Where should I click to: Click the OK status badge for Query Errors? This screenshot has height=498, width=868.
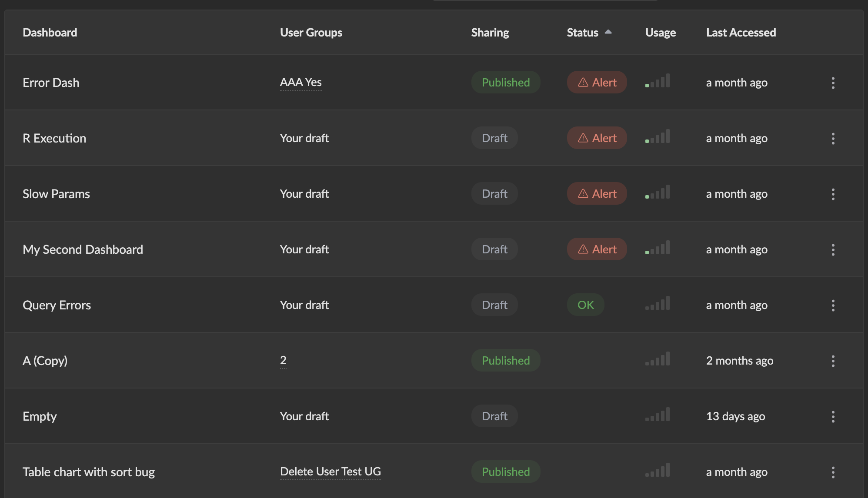pyautogui.click(x=585, y=305)
